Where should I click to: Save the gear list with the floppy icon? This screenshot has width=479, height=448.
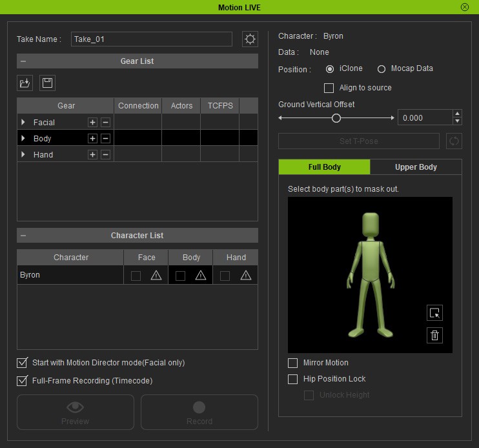click(47, 83)
